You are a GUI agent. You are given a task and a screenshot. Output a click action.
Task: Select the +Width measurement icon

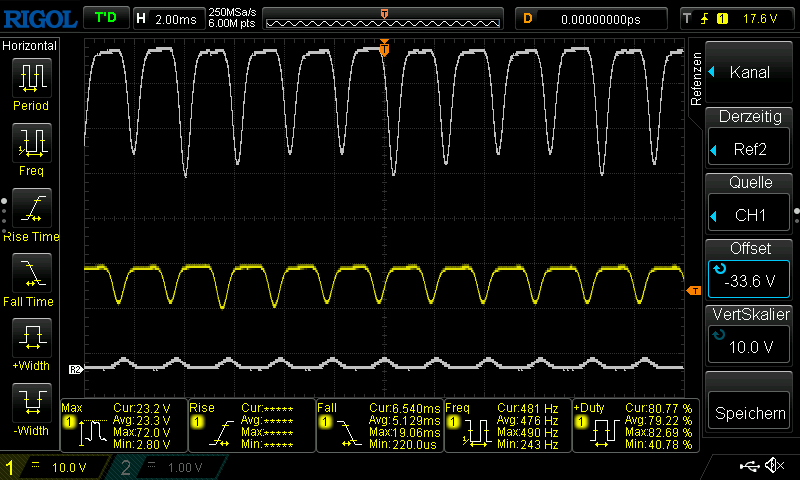(x=31, y=338)
